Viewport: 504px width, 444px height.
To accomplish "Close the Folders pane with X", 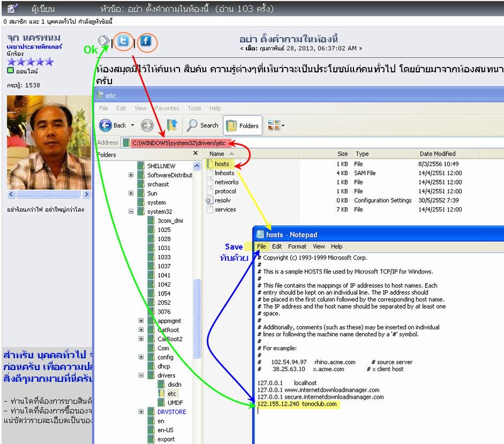I will coord(195,153).
